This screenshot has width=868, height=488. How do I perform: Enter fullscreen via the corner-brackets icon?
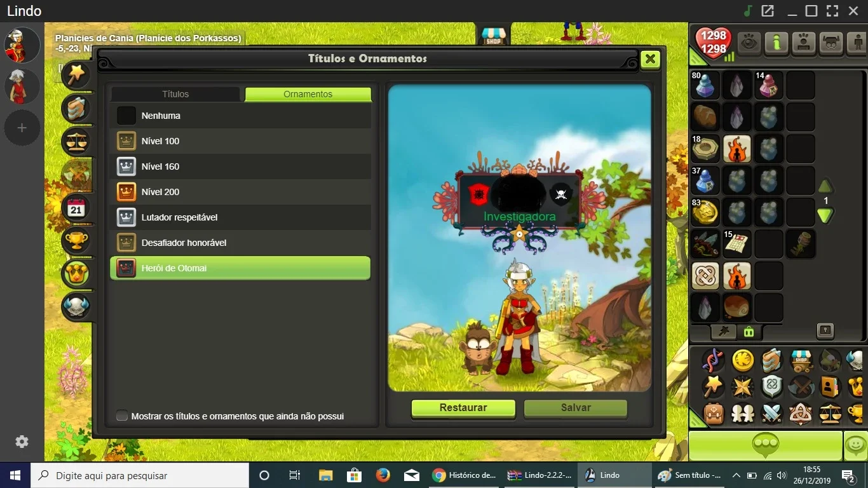(832, 11)
